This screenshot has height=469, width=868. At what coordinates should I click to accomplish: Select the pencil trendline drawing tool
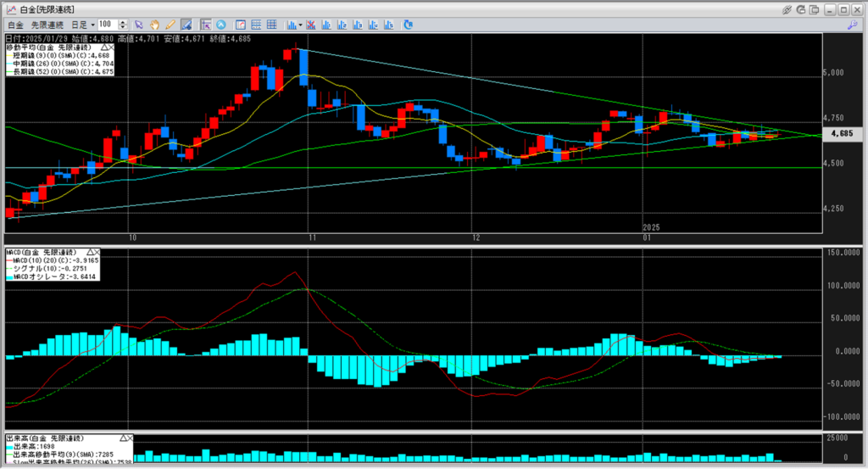[170, 25]
